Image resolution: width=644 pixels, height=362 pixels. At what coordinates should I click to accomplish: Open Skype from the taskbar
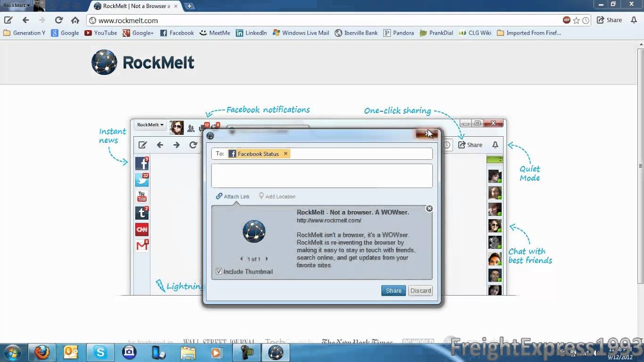100,352
